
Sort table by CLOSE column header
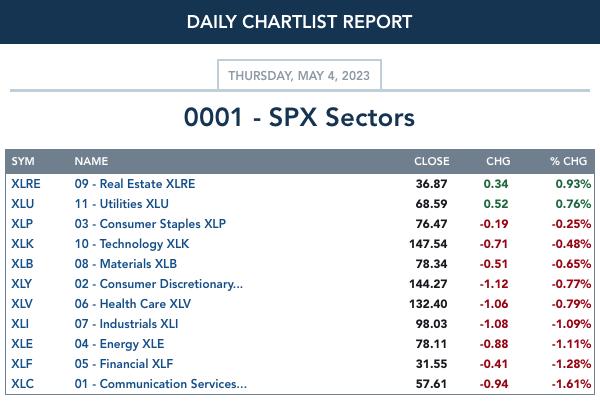click(432, 161)
